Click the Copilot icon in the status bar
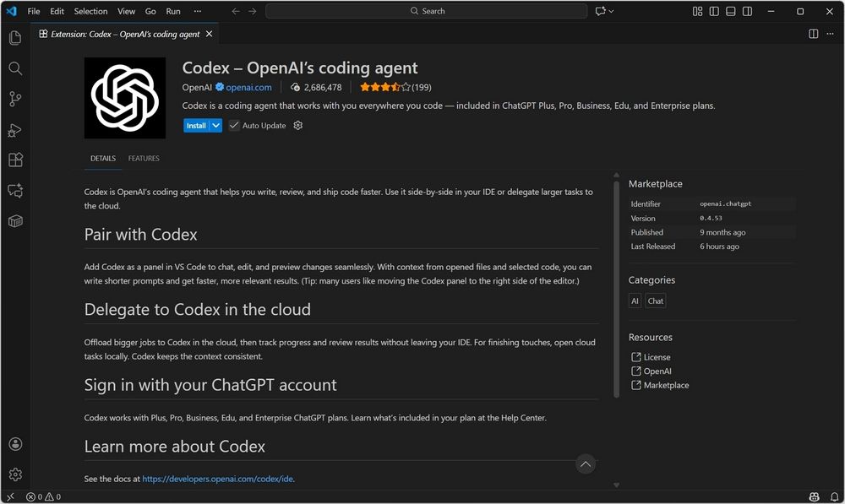This screenshot has width=845, height=504. point(813,496)
